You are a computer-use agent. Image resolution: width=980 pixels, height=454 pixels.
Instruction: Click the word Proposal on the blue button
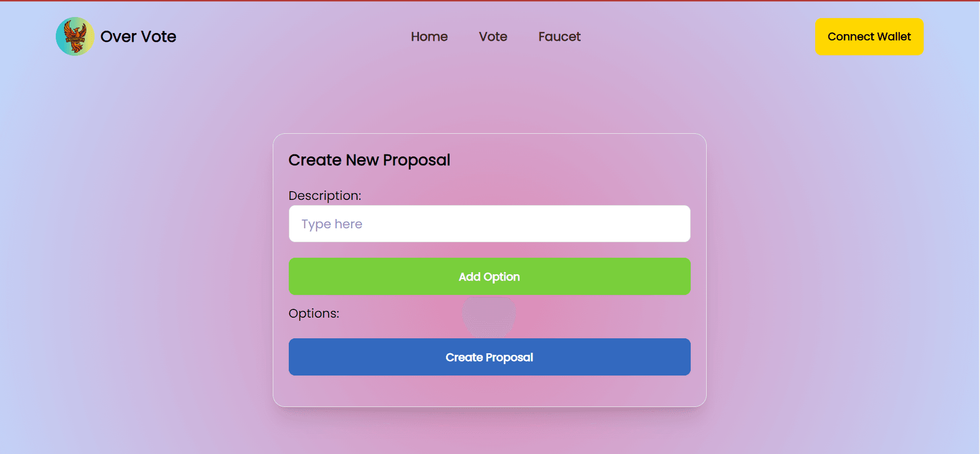coord(509,357)
